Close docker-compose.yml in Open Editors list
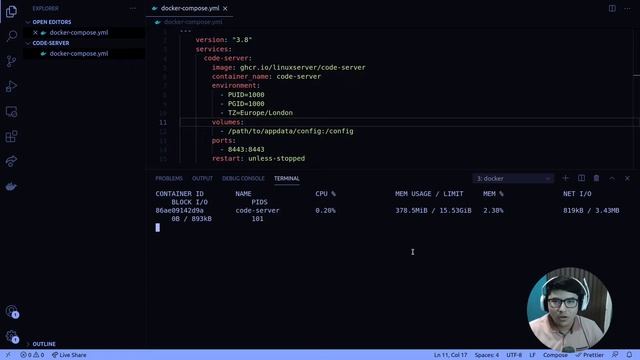Image resolution: width=640 pixels, height=360 pixels. (x=36, y=32)
